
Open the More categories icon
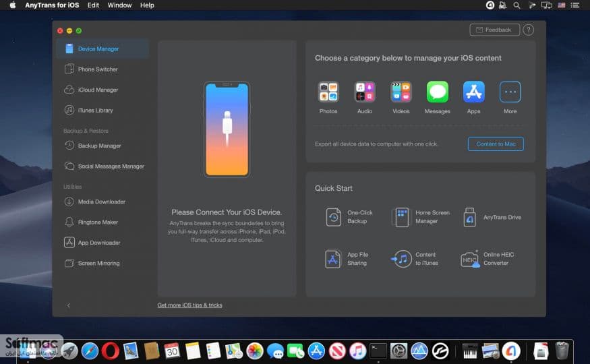tap(510, 92)
